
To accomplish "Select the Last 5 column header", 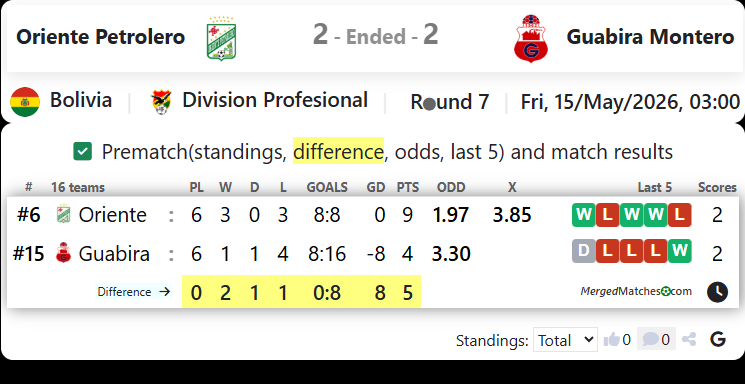I will (x=655, y=188).
